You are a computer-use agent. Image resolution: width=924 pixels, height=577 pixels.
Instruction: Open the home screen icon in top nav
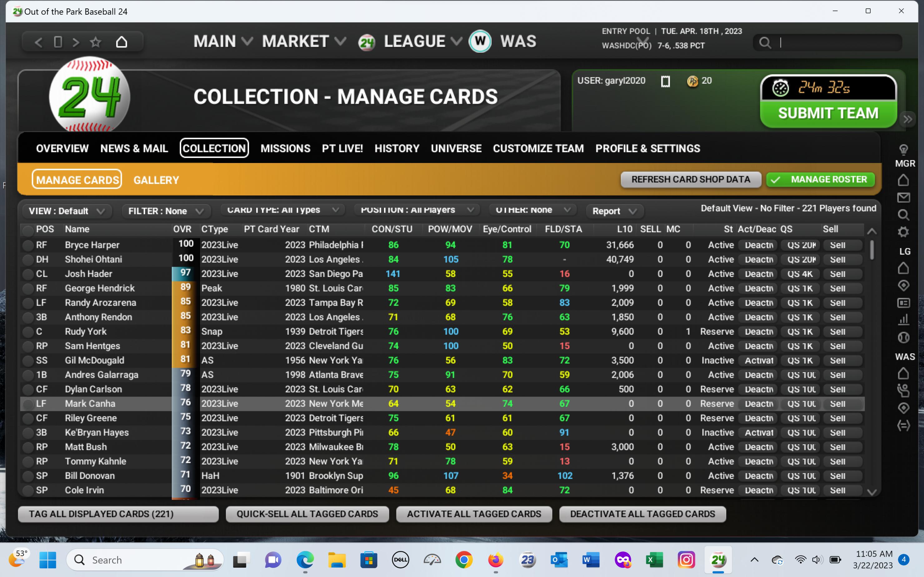click(x=122, y=42)
